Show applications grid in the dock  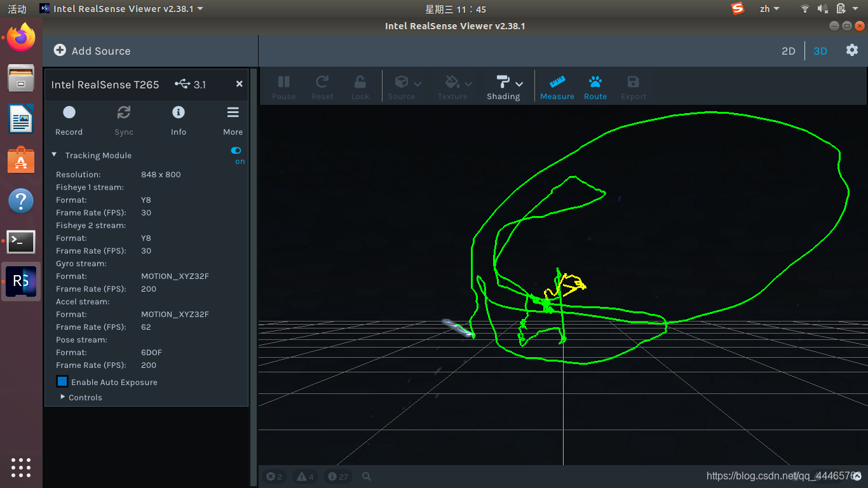[x=21, y=467]
